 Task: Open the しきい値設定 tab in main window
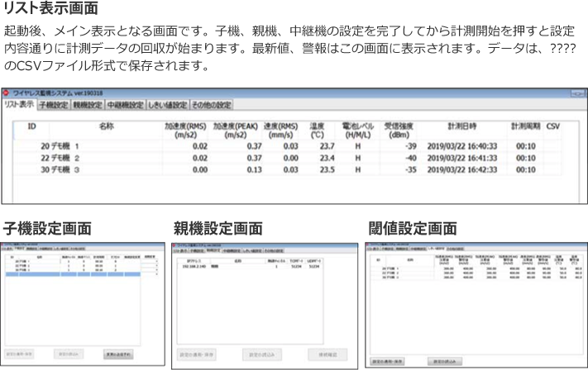click(168, 105)
